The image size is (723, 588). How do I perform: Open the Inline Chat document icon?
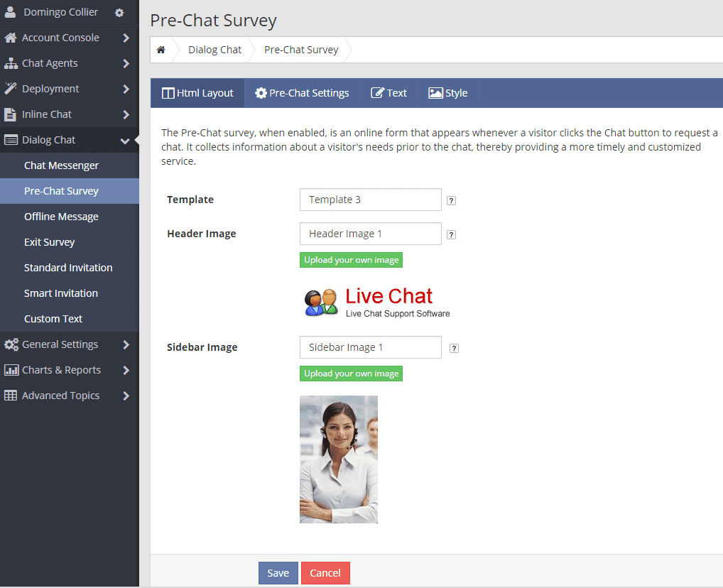[11, 114]
